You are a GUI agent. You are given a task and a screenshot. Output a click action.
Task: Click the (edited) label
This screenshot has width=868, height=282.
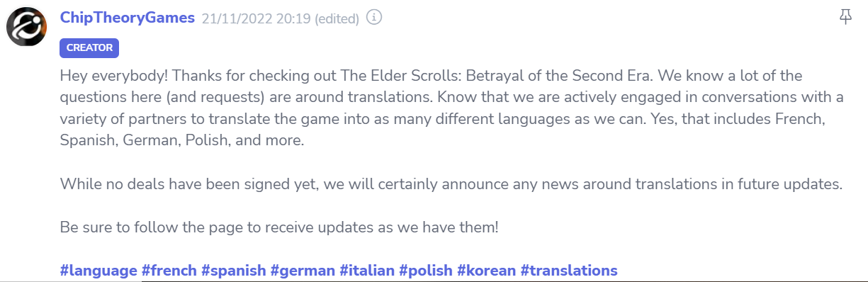point(337,19)
